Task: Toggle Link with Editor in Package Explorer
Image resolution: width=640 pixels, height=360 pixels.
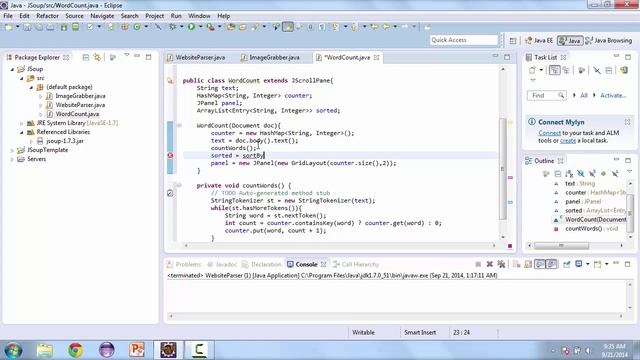Action: (x=97, y=58)
